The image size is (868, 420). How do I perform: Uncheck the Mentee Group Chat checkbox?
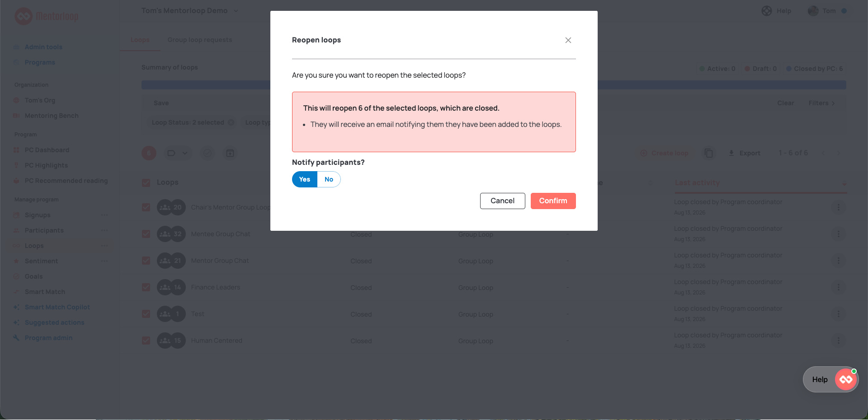pyautogui.click(x=146, y=234)
